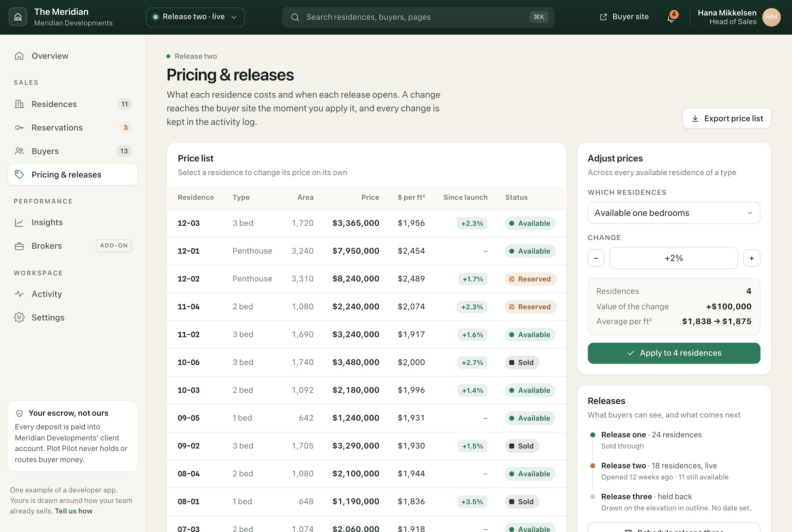Click the Buyers people icon
The image size is (792, 532).
click(x=19, y=151)
